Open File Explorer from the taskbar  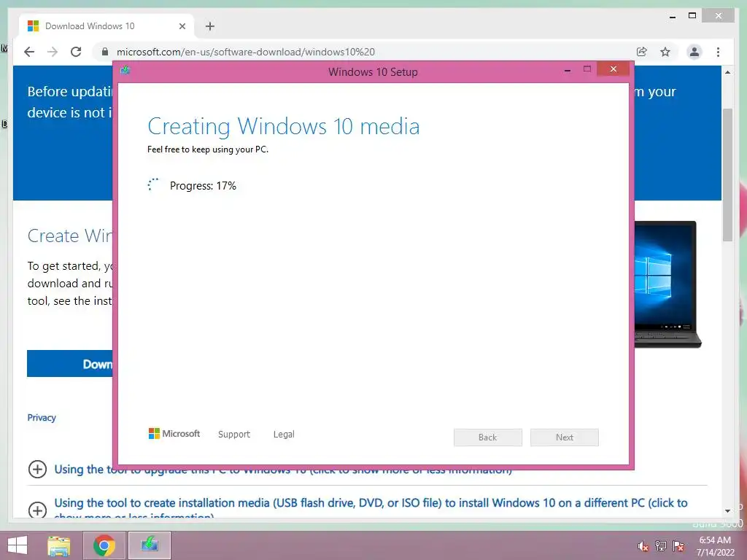coord(59,545)
